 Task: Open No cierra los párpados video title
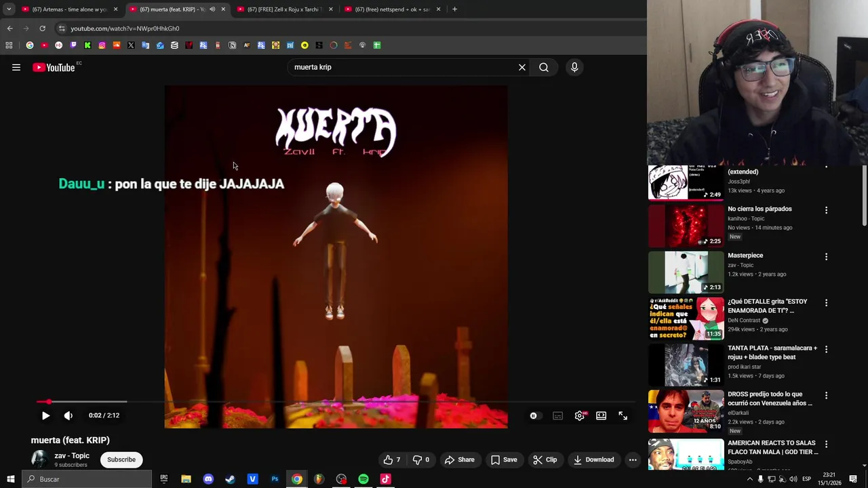pos(759,209)
